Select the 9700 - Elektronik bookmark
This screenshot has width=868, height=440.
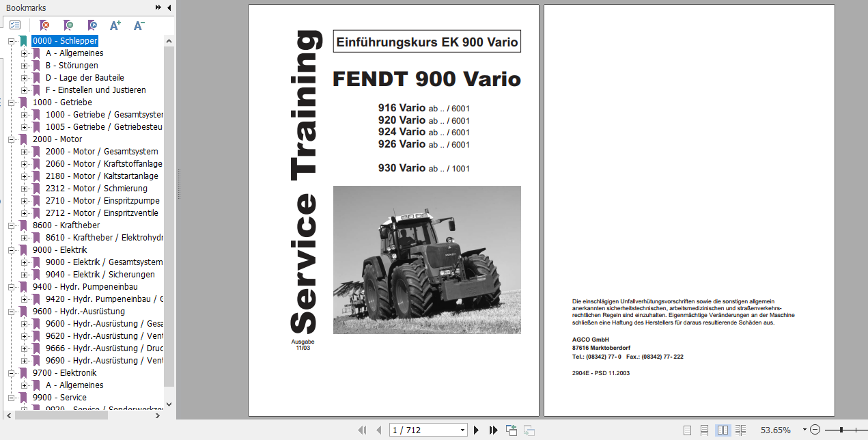point(65,373)
